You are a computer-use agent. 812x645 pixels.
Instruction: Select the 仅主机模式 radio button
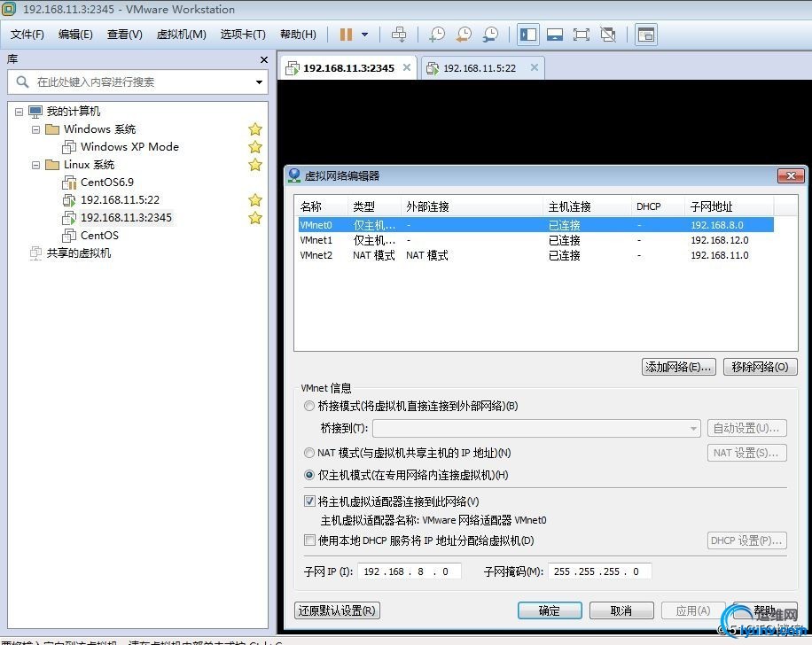(x=309, y=475)
